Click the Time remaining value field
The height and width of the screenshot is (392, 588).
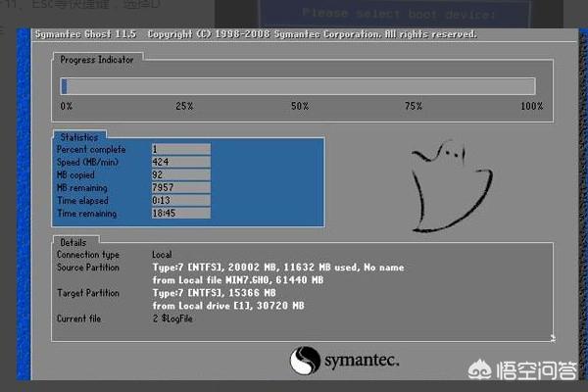pos(180,213)
